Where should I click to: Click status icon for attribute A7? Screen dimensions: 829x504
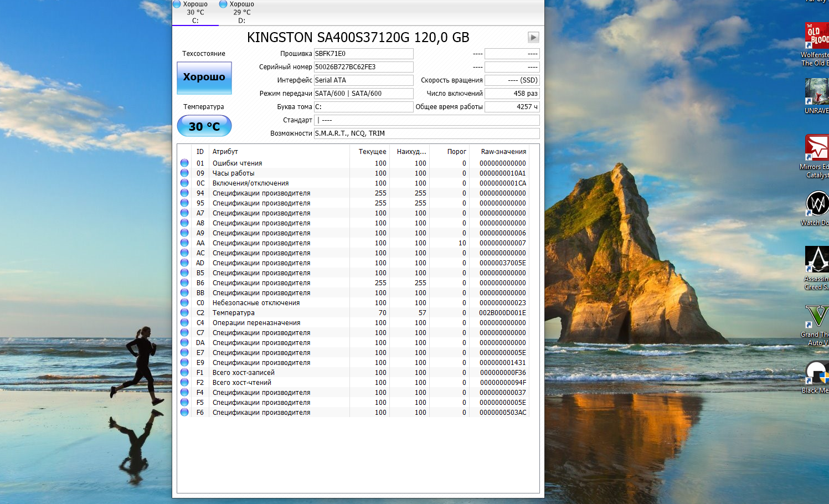184,213
